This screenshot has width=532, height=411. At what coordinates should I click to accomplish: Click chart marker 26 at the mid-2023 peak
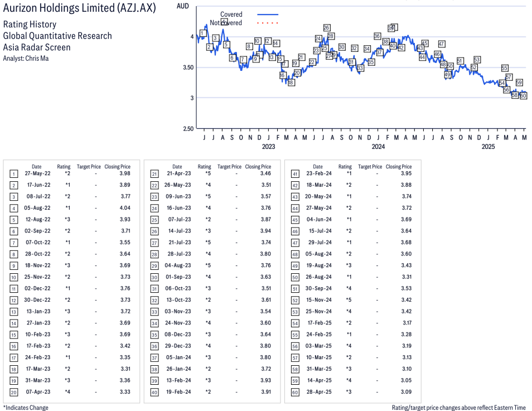click(x=326, y=27)
